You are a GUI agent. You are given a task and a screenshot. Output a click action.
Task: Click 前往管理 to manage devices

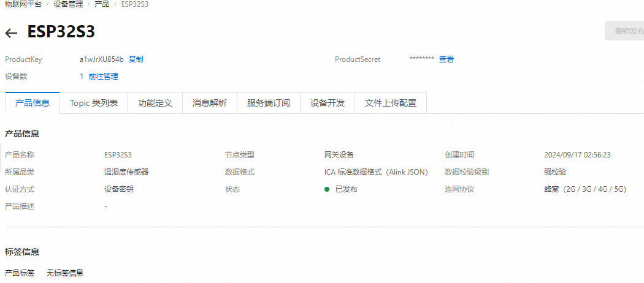coord(104,77)
